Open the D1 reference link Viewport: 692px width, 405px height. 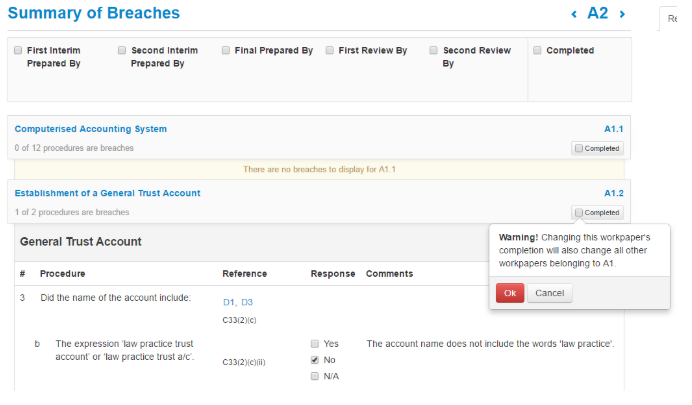[229, 301]
